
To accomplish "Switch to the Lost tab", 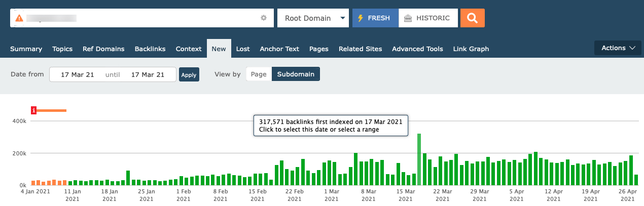I will click(243, 49).
